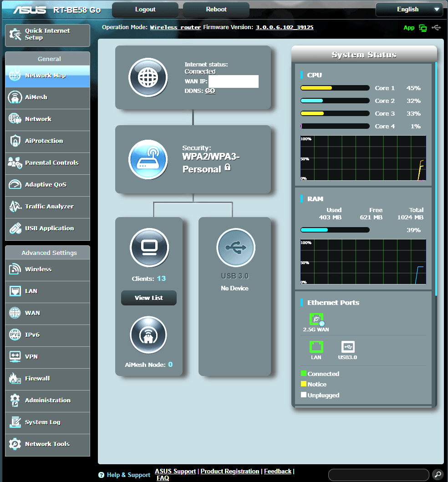Open the AiMesh Node house icon
448x482 pixels.
pos(149,335)
